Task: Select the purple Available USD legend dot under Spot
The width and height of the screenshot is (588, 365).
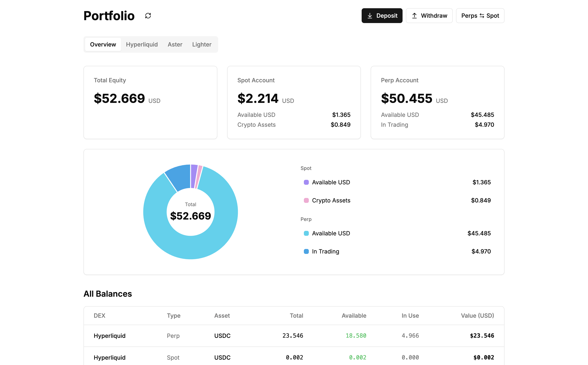Action: (306, 182)
